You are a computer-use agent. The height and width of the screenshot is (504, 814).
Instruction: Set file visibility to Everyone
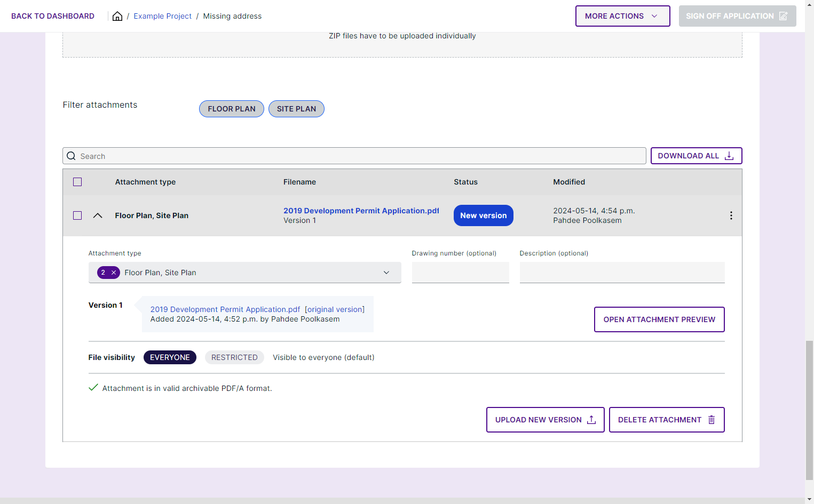click(x=170, y=357)
